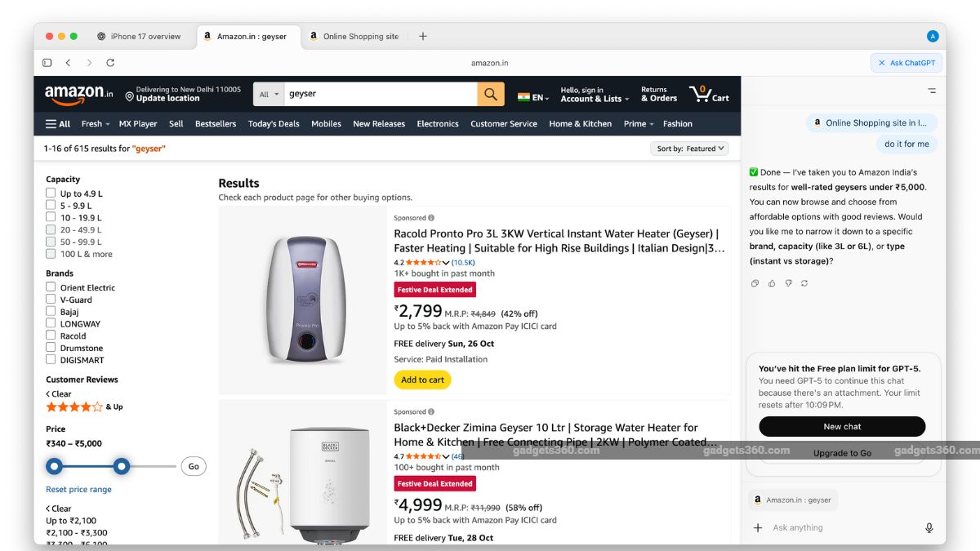Open a new browser tab with plus icon
This screenshot has width=980, height=551.
click(422, 36)
